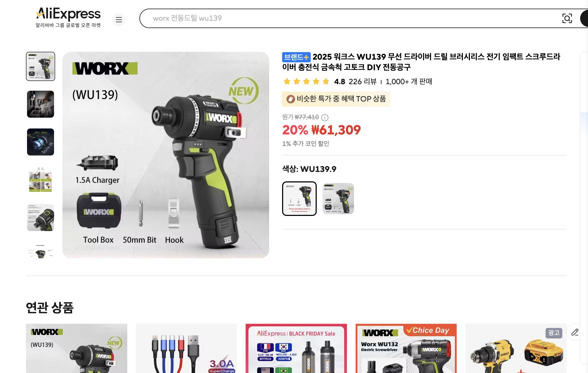Image resolution: width=588 pixels, height=373 pixels.
Task: Open the DeWalt drill ad product
Action: point(516,348)
